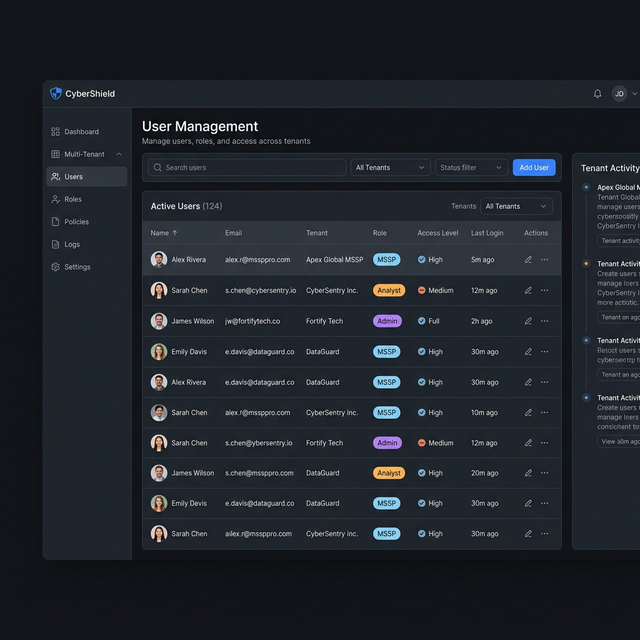Screen dimensions: 640x640
Task: Open more actions for James Wilson at DataGuard
Action: click(544, 473)
